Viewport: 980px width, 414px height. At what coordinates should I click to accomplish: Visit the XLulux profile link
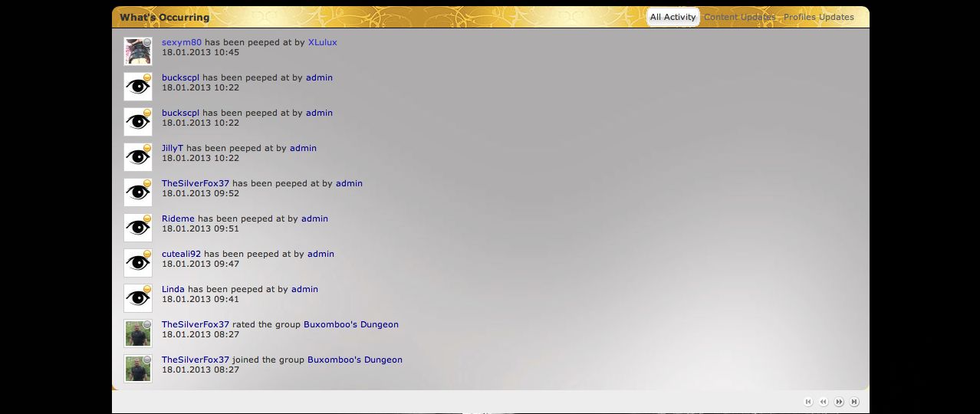click(322, 42)
